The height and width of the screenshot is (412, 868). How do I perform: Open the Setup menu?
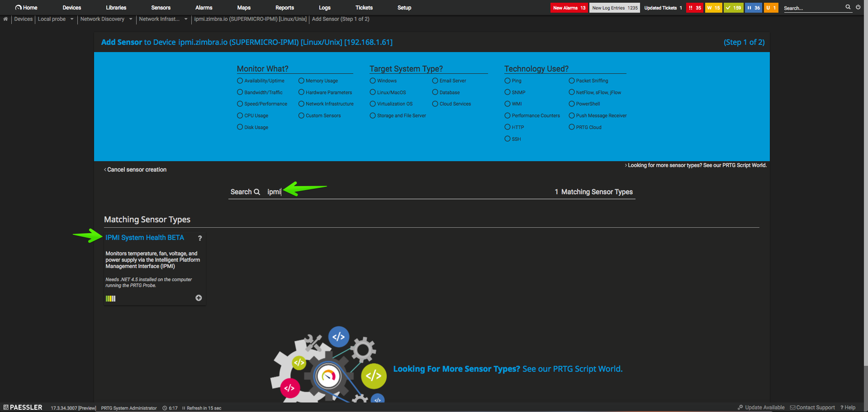click(x=404, y=8)
